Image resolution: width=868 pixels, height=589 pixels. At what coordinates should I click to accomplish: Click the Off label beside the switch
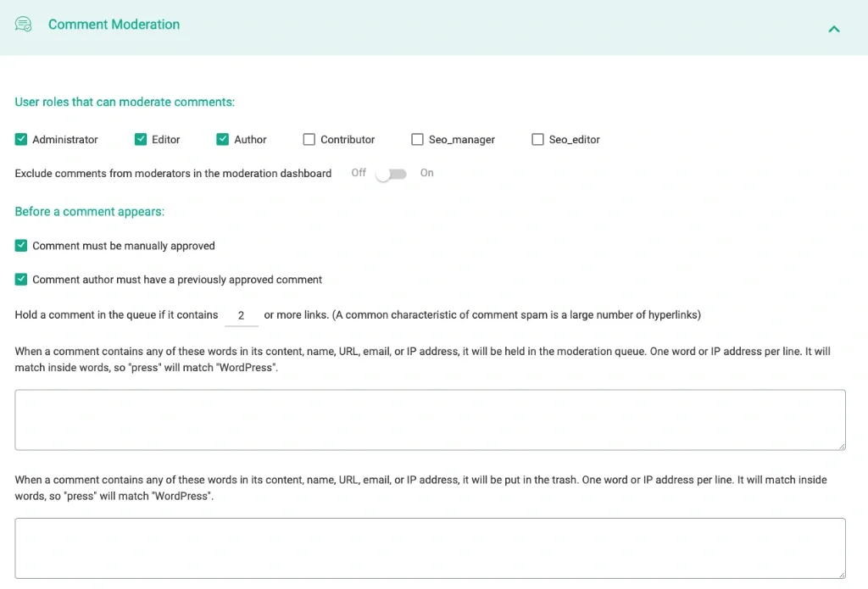pos(359,173)
